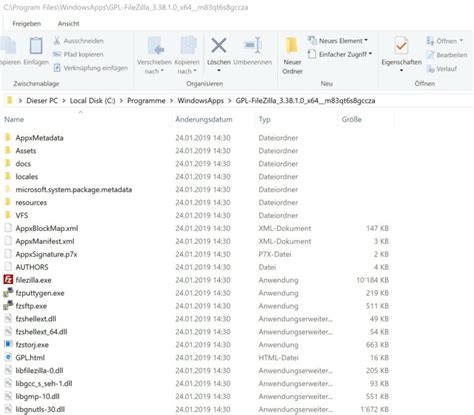
Task: Click the folder icon in the address bar
Action: click(x=10, y=100)
